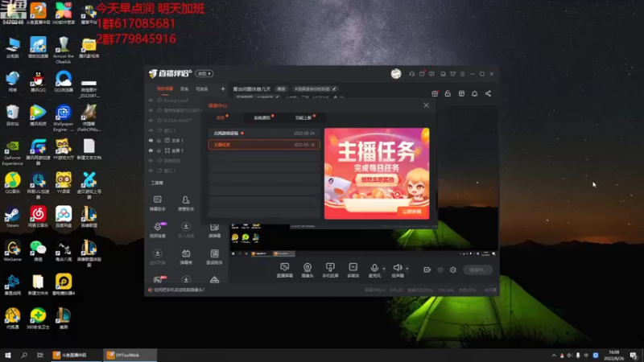Open 读弹幕 tool in toolbox
644x362 pixels.
click(x=214, y=231)
